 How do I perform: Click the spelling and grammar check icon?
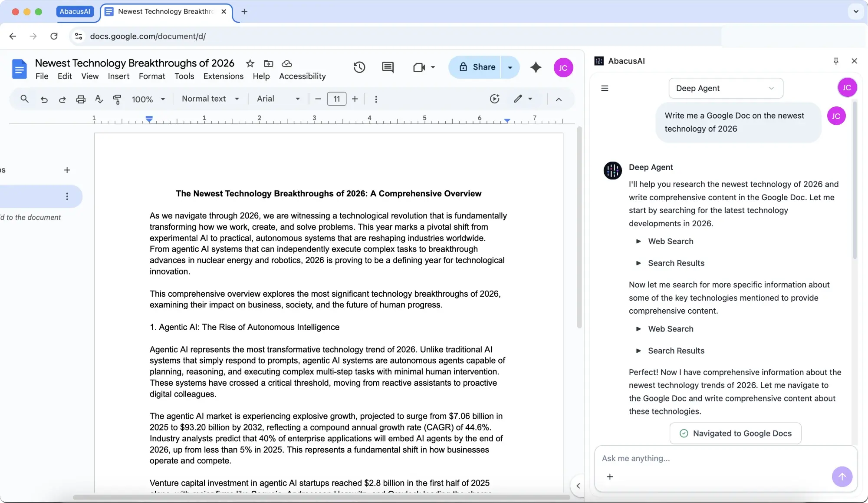pyautogui.click(x=99, y=99)
